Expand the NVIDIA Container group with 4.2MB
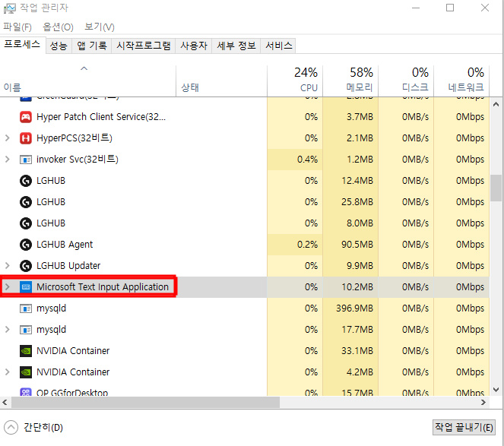Screen dimensions: 504x446 coord(8,372)
